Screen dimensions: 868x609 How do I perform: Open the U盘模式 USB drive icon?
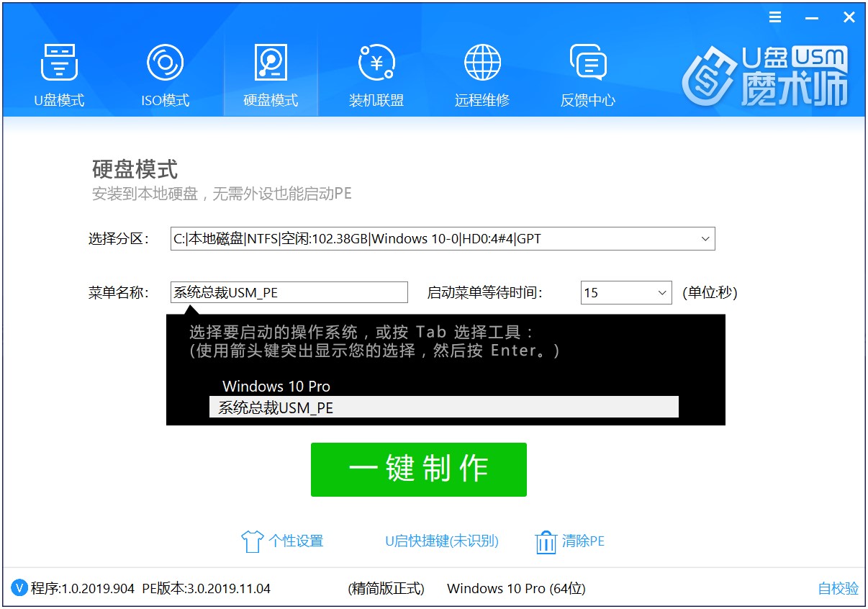(x=59, y=63)
